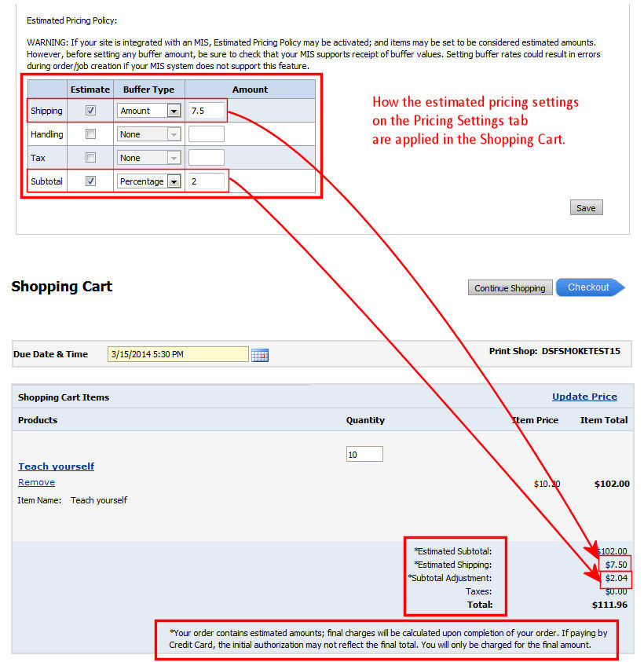Screen dimensions: 644x662
Task: Proceed with the blue Checkout button
Action: (589, 287)
